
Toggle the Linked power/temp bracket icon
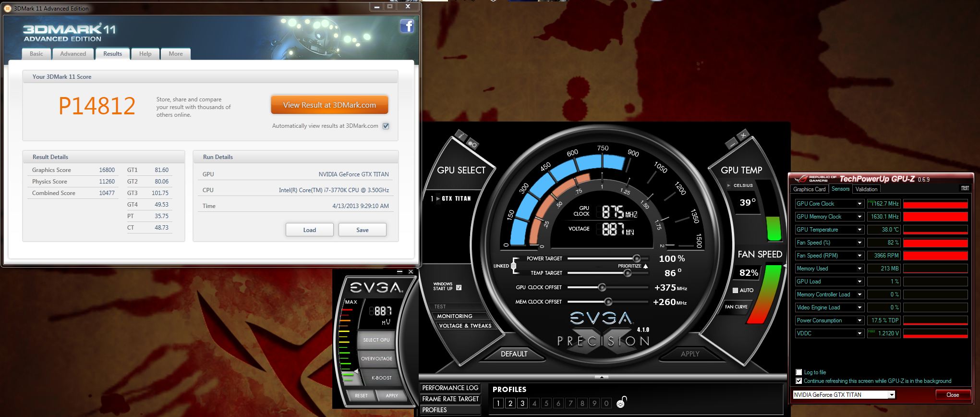pos(513,266)
